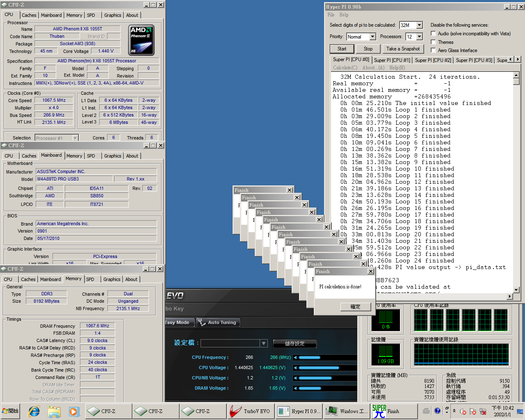The width and height of the screenshot is (525, 420).
Task: Select Super PI [CPU #2] tab
Action: 433,60
